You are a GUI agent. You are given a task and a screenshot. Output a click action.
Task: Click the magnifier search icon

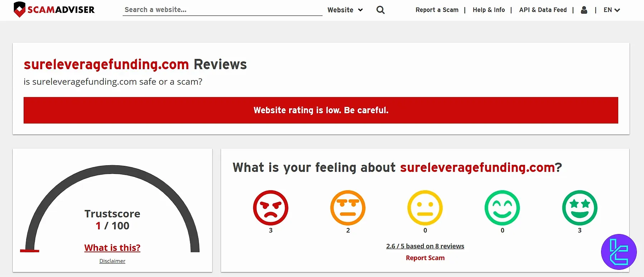380,10
